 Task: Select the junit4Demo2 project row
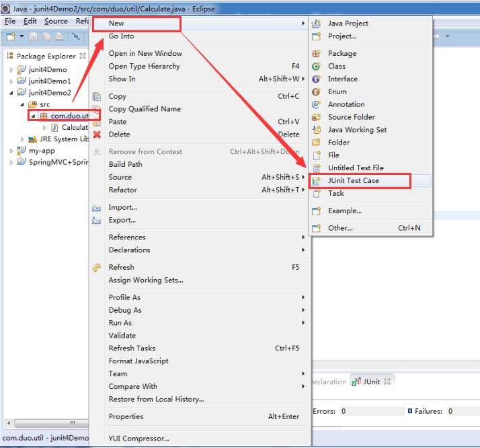click(x=50, y=93)
